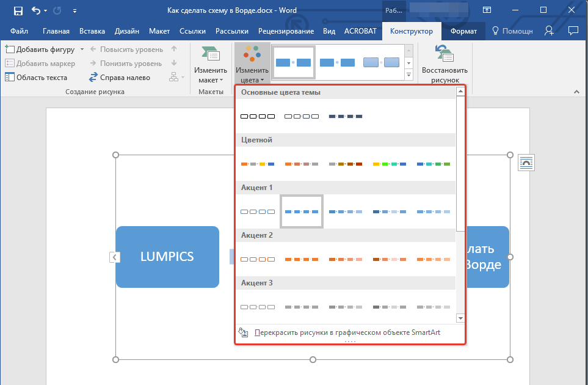This screenshot has width=588, height=385.
Task: Select the LUMPICS shape in diagram
Action: coord(167,257)
